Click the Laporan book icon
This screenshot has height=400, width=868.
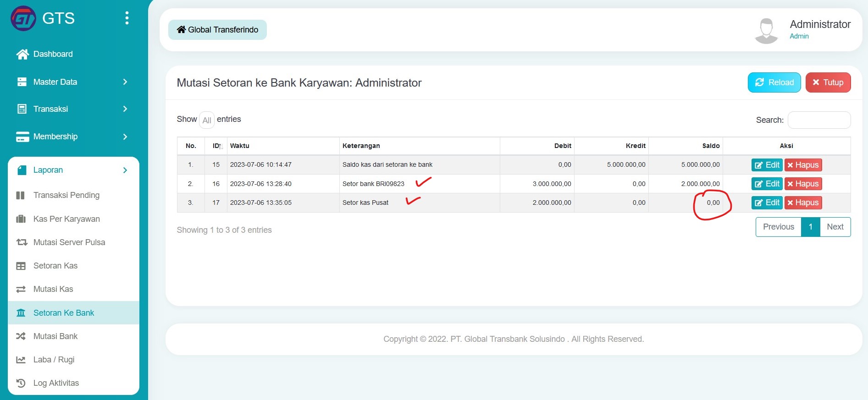[x=22, y=170]
